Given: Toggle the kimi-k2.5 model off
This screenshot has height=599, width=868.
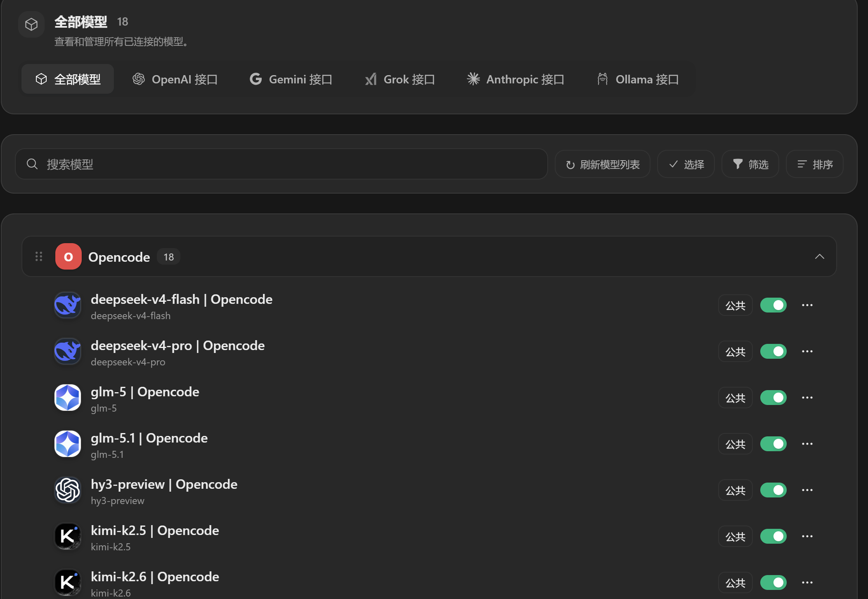Looking at the screenshot, I should click(x=773, y=536).
